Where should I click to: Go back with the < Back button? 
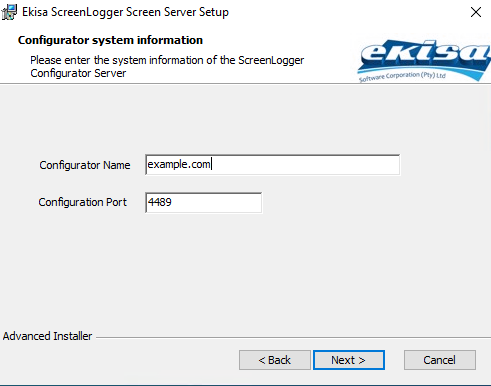(275, 360)
